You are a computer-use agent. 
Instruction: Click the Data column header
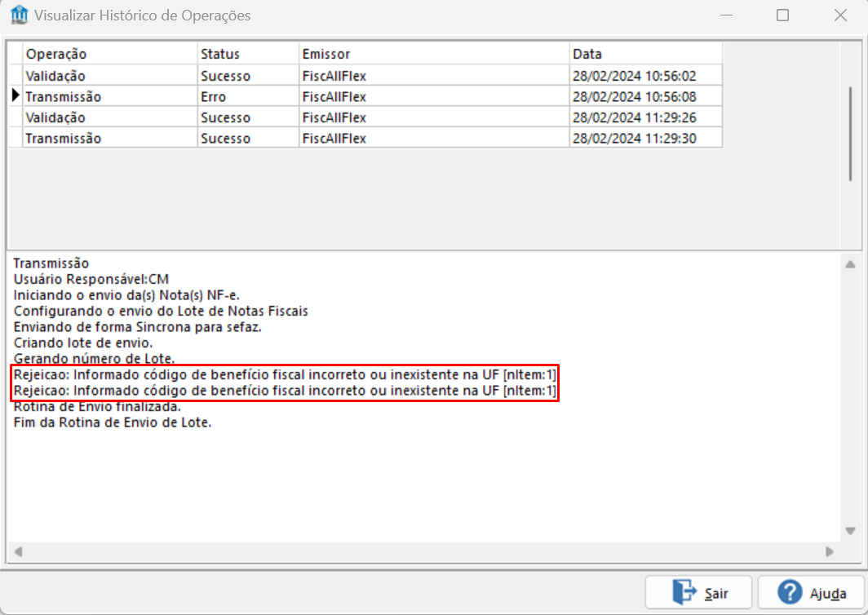point(646,54)
